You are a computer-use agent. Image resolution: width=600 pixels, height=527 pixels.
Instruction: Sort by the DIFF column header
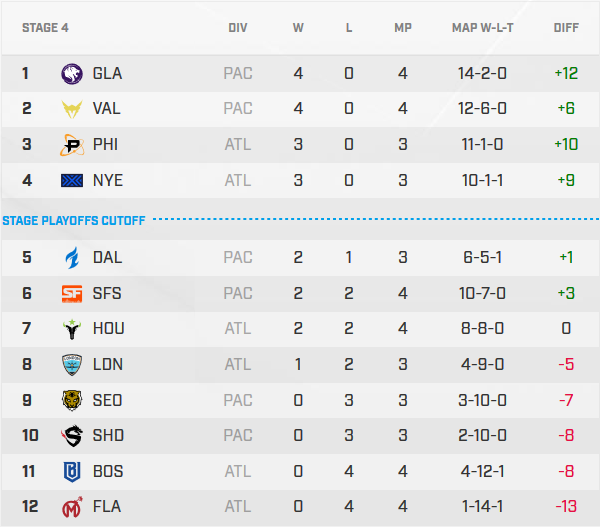566,28
